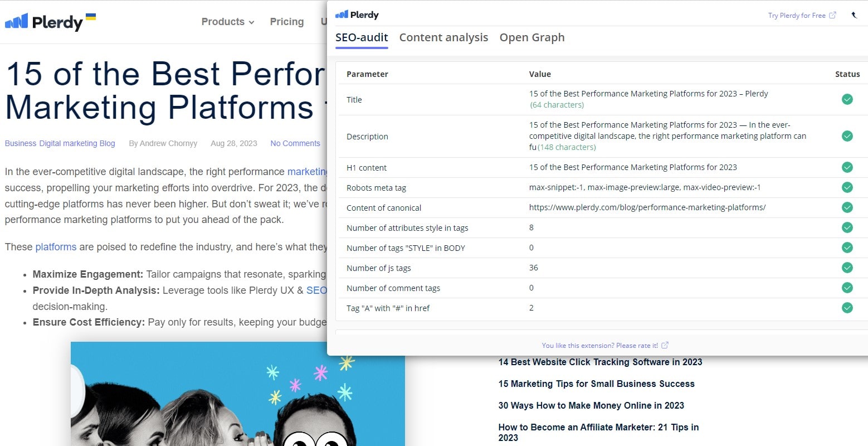Open 30 Ways How to Make Money Online
868x446 pixels.
click(591, 405)
